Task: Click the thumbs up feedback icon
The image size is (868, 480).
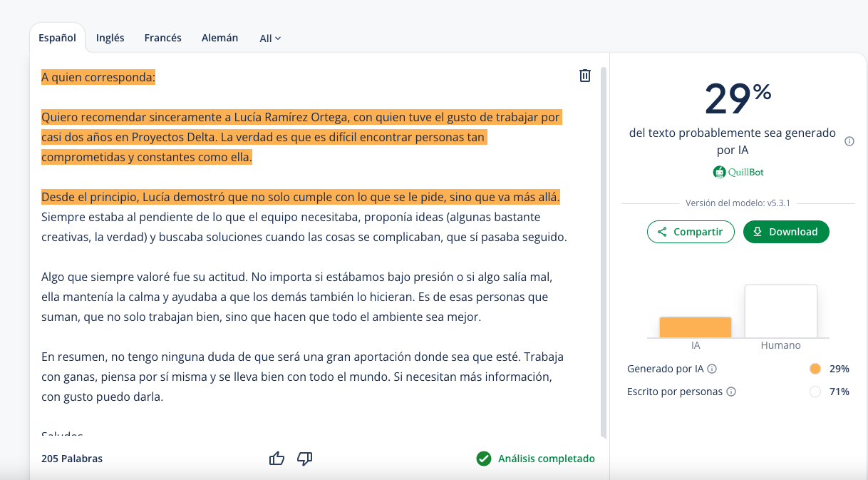Action: click(277, 459)
